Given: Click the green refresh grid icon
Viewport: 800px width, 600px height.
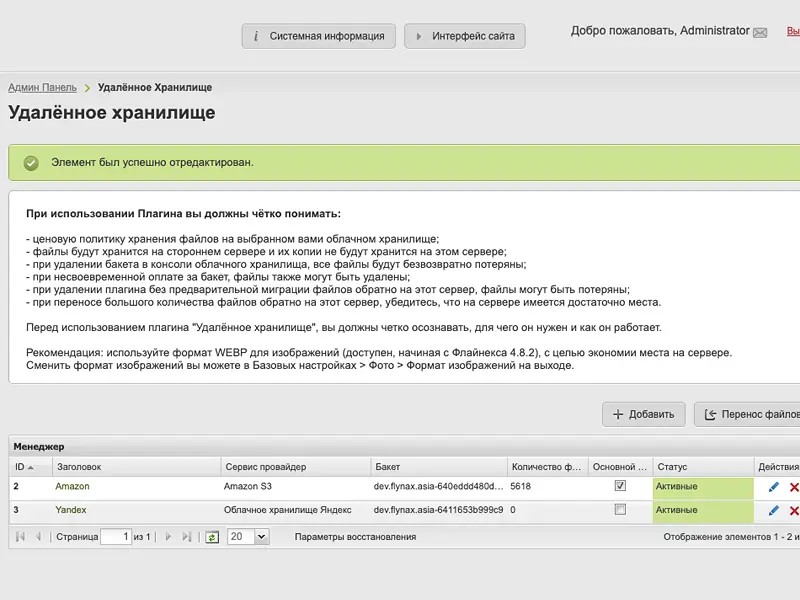Looking at the screenshot, I should click(x=212, y=537).
